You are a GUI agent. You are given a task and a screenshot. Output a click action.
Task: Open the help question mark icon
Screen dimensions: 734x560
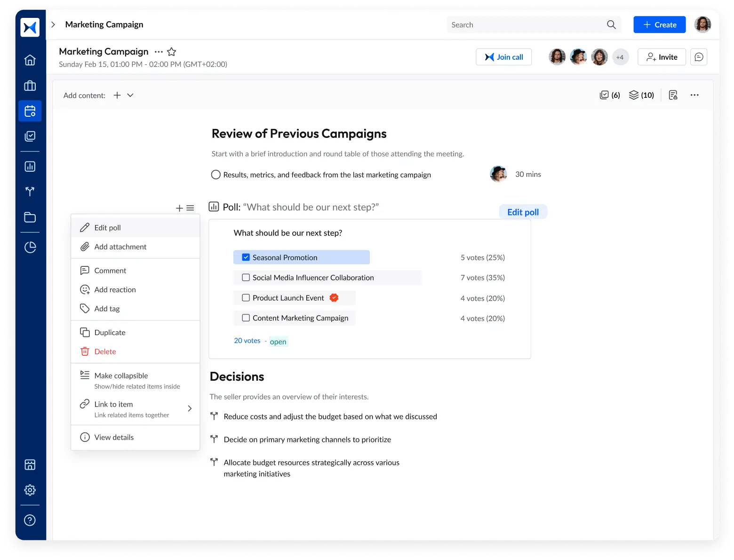tap(30, 520)
